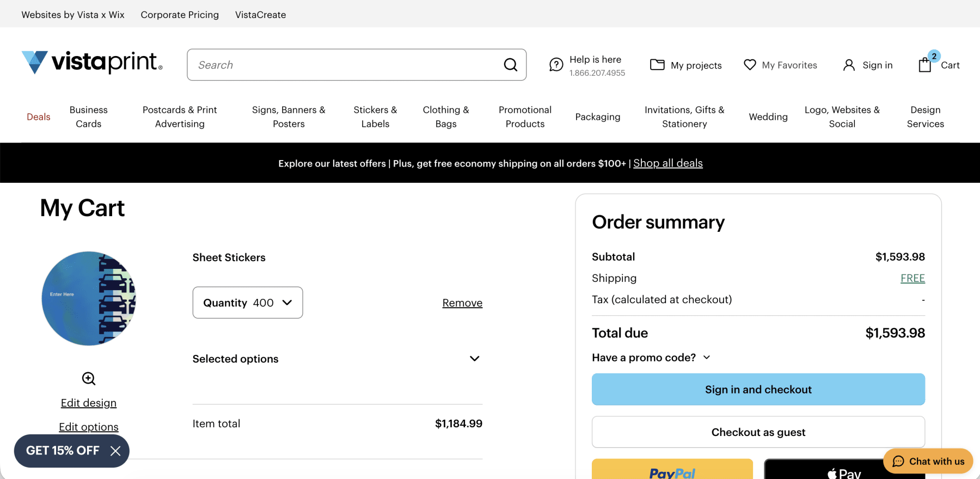
Task: Click the My Favorites heart icon
Action: (x=750, y=65)
